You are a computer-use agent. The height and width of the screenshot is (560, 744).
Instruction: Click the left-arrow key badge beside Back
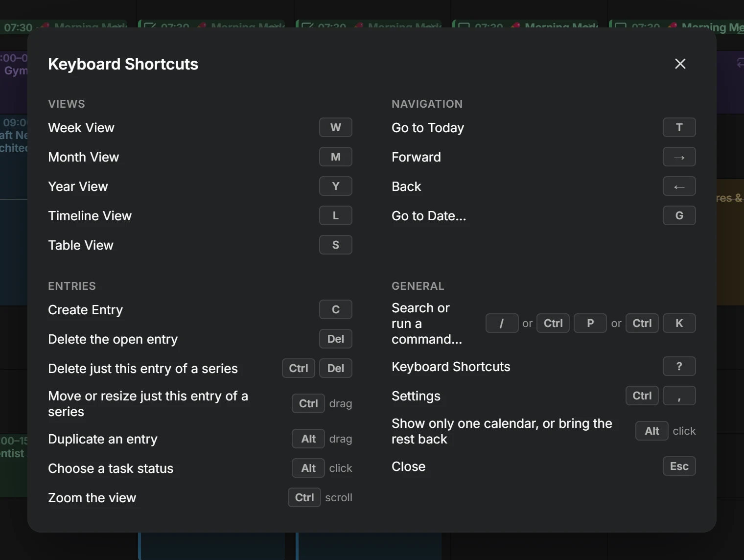tap(679, 187)
